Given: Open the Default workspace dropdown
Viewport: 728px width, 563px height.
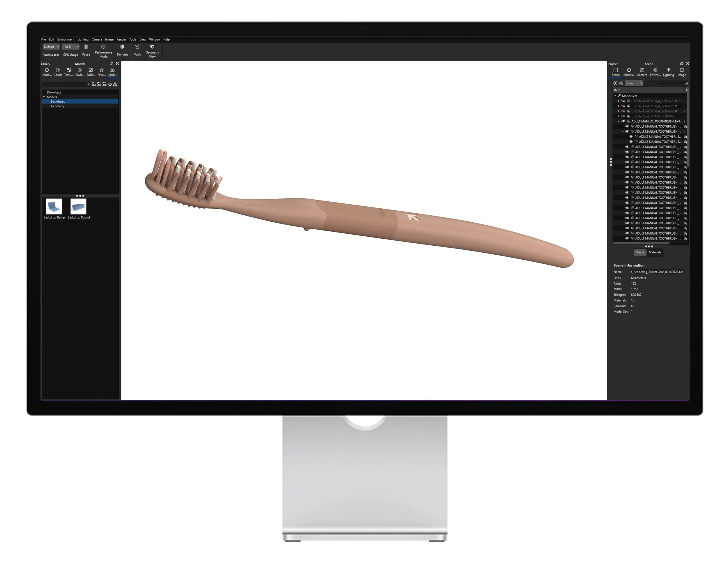Looking at the screenshot, I should pos(51,47).
